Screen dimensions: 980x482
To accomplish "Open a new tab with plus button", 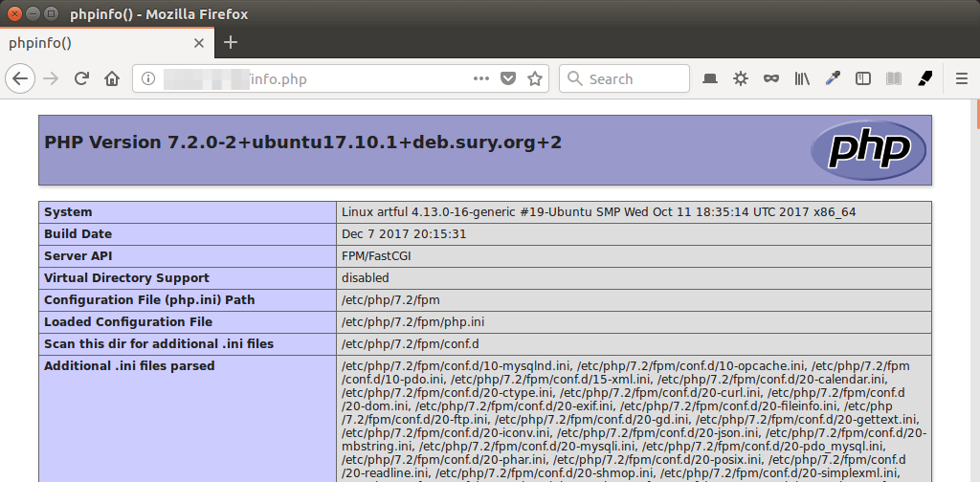I will coord(231,42).
